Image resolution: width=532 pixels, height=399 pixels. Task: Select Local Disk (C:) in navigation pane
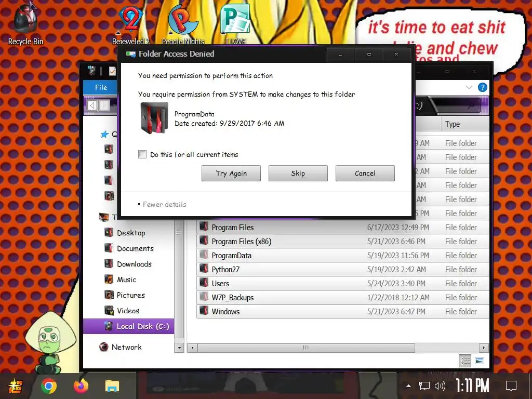[x=129, y=326]
